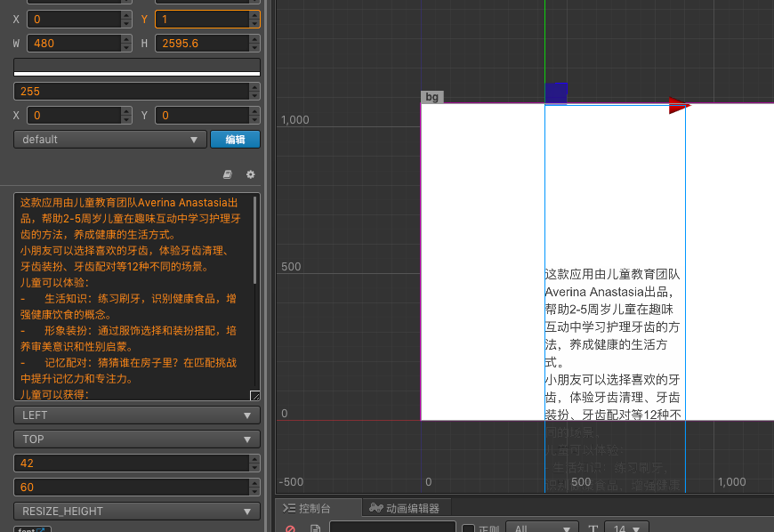774x532 pixels.
Task: Open the console log file icon
Action: (315, 528)
